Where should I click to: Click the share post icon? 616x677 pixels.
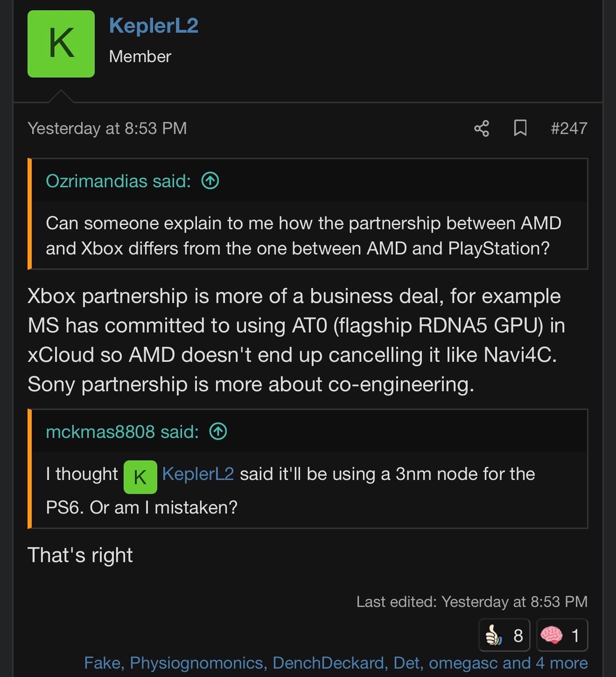click(x=481, y=129)
